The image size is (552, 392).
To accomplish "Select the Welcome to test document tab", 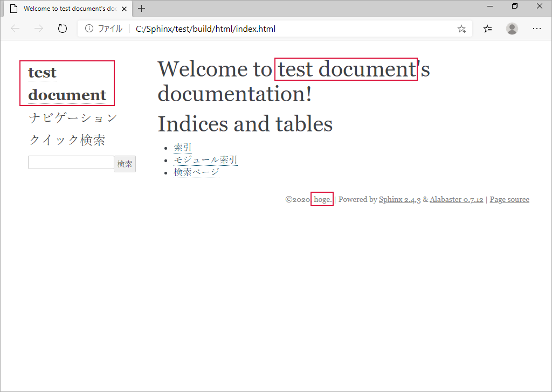I will (68, 9).
